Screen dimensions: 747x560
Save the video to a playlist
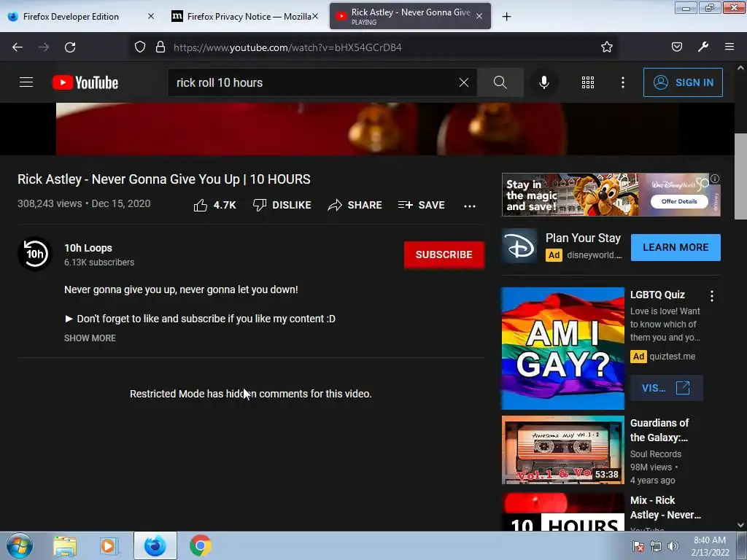422,205
